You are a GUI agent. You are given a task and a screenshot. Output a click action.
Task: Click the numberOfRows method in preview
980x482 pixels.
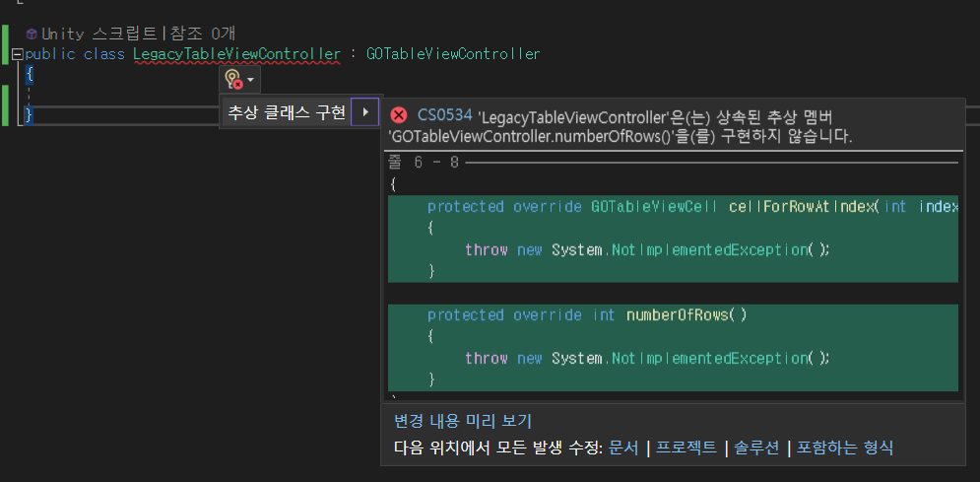pos(678,315)
